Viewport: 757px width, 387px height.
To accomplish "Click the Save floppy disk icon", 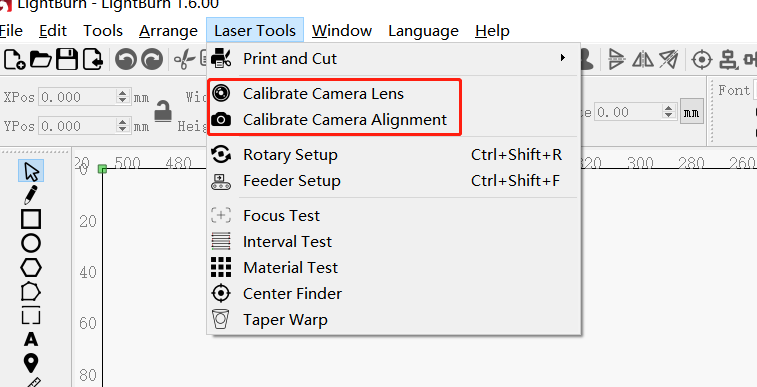I will click(x=67, y=60).
